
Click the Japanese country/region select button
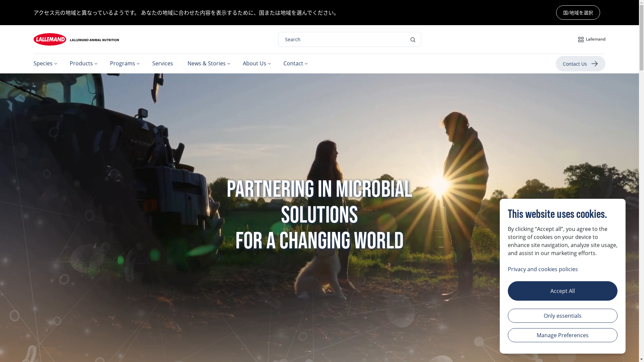tap(578, 13)
